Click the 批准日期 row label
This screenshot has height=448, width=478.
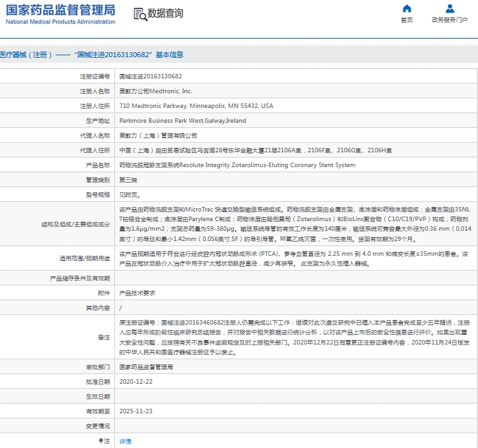[x=98, y=382]
